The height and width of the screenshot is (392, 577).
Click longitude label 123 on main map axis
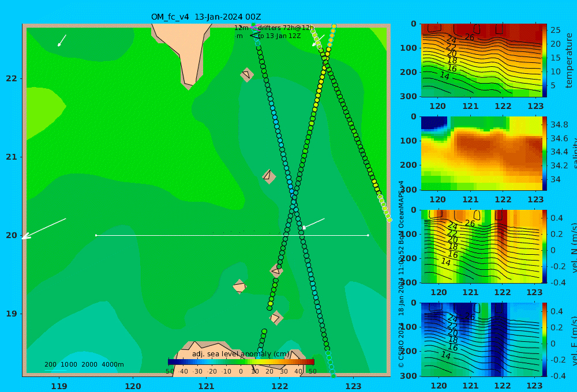pos(353,386)
